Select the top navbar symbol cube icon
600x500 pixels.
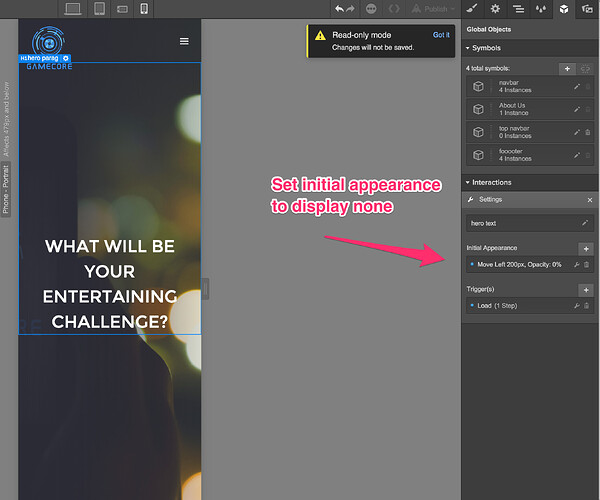478,132
